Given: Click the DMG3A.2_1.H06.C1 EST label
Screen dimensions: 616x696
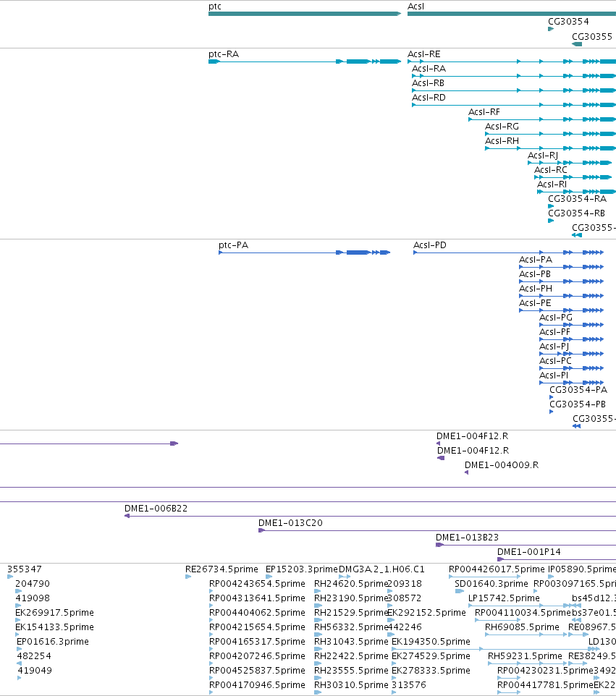Looking at the screenshot, I should [x=381, y=569].
